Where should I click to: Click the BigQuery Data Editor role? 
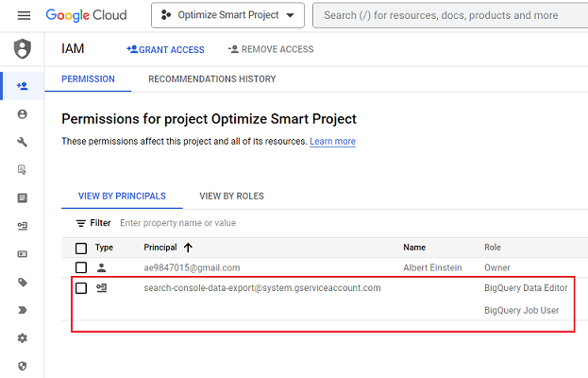(x=526, y=288)
